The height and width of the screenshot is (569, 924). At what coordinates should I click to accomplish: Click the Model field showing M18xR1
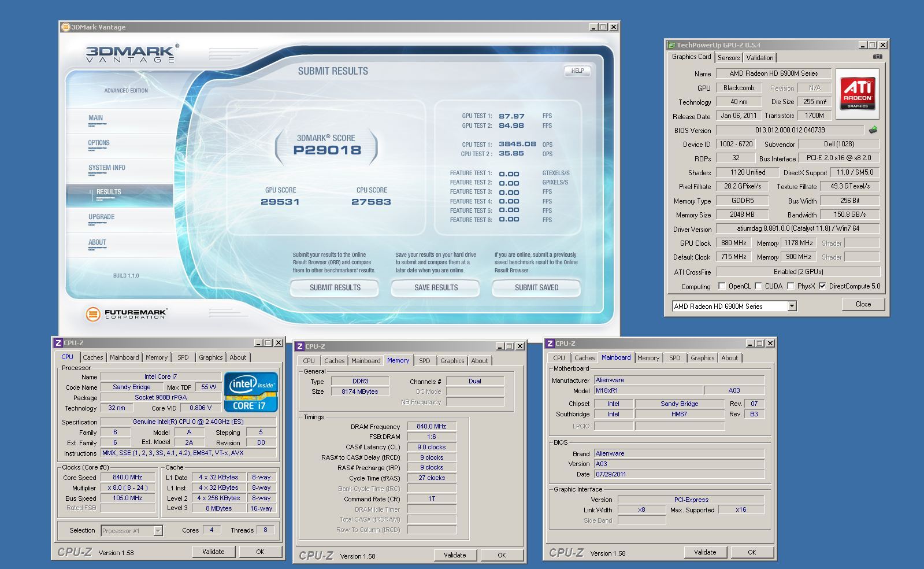648,390
